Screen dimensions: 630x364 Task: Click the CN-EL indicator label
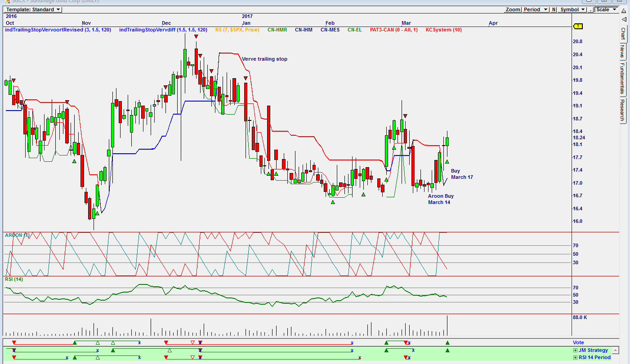[355, 30]
